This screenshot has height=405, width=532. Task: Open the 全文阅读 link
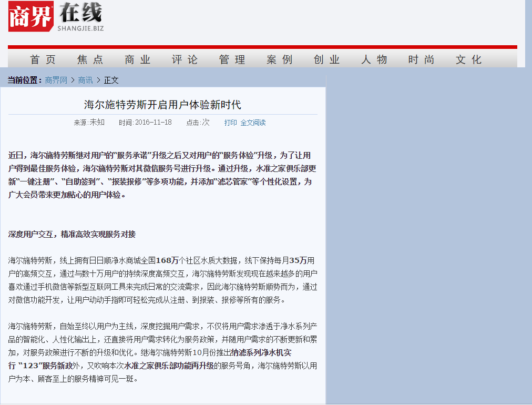(x=253, y=123)
